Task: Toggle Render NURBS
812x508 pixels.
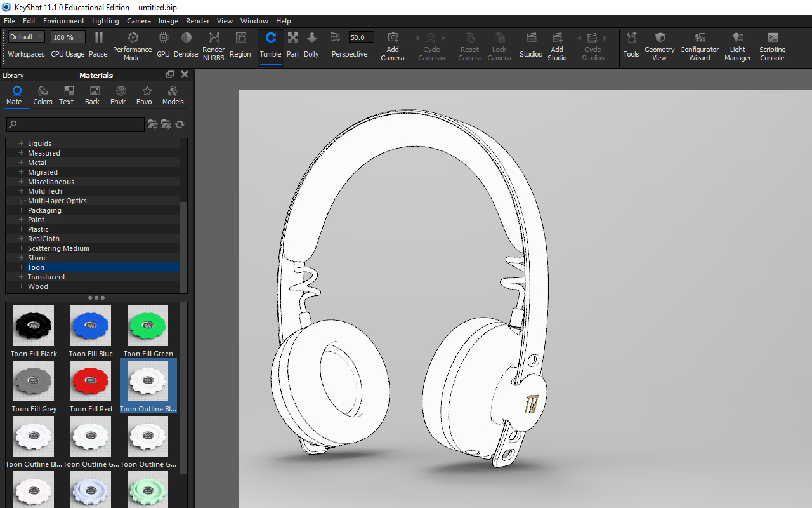Action: (x=214, y=45)
